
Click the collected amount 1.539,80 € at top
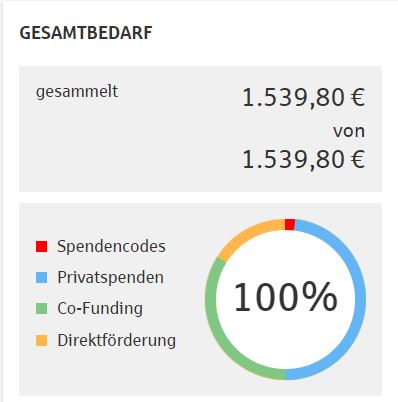pyautogui.click(x=303, y=98)
